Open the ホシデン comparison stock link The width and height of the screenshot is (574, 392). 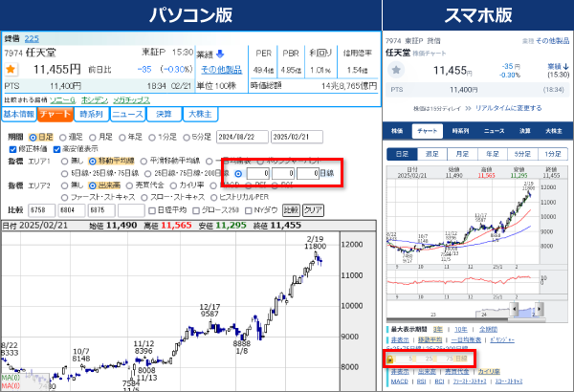pos(95,100)
